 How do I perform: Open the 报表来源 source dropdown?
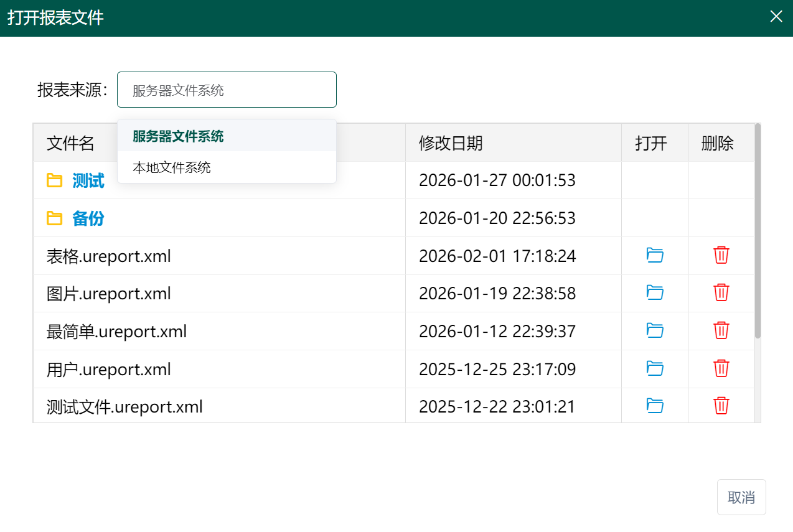pos(227,89)
